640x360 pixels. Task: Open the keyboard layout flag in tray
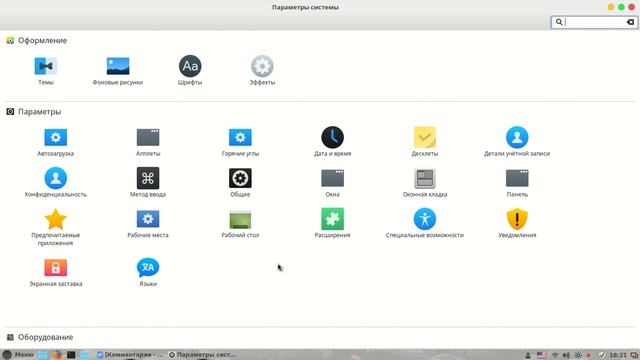(541, 355)
